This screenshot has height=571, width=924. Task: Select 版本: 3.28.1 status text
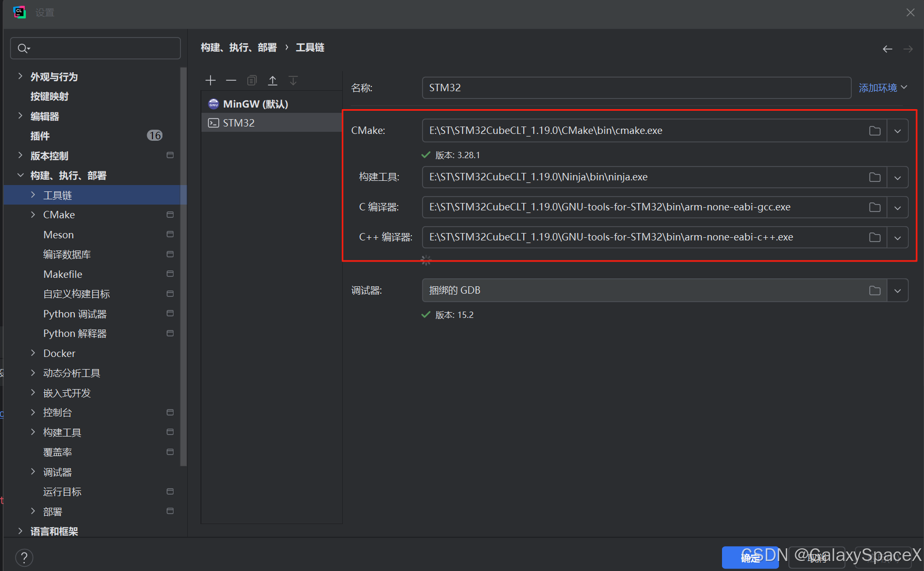(x=457, y=155)
